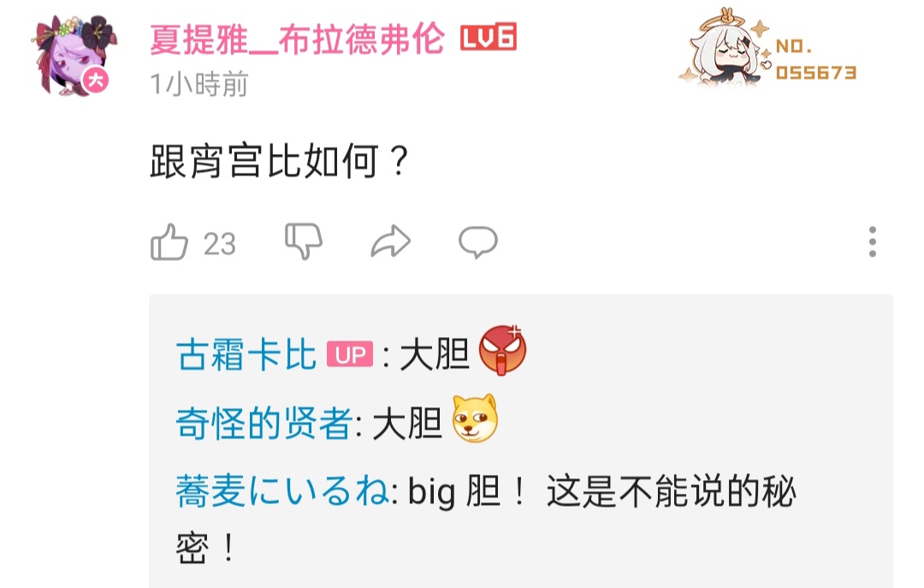This screenshot has height=588, width=924.
Task: Tap the angry red emoji
Action: [502, 350]
